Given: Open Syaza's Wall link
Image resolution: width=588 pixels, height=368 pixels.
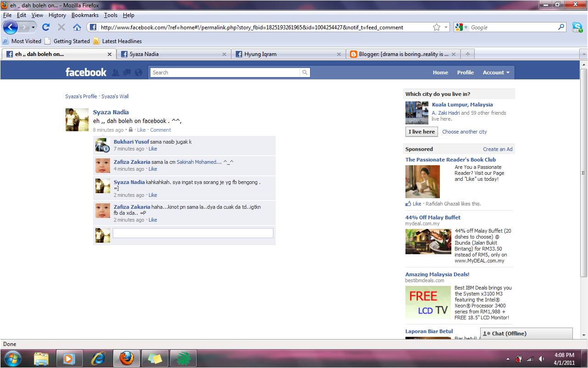Looking at the screenshot, I should [x=115, y=96].
